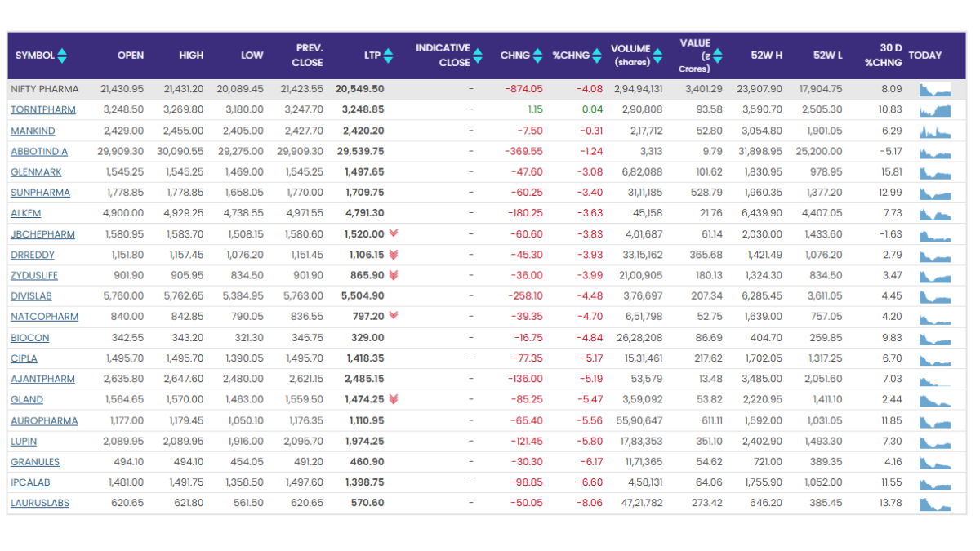Open the SUNPHARMA symbol link
This screenshot has width=980, height=551.
pos(40,193)
